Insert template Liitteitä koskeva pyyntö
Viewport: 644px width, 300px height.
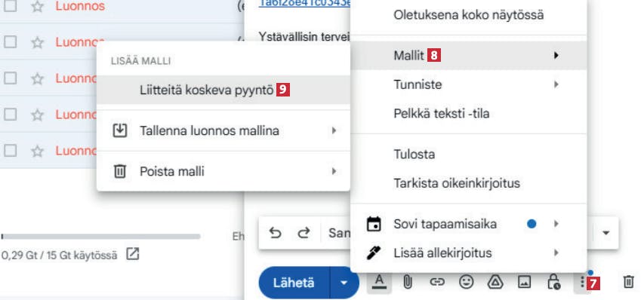223,90
